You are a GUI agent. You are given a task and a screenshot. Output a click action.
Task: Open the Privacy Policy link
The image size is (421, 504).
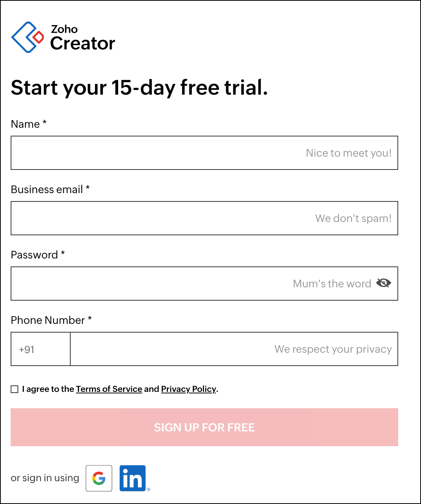188,389
